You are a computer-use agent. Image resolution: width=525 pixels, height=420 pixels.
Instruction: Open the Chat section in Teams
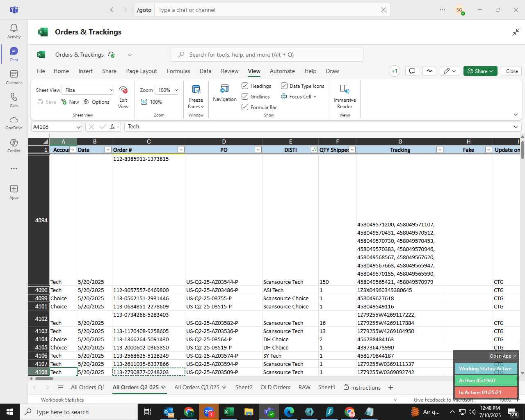14,54
